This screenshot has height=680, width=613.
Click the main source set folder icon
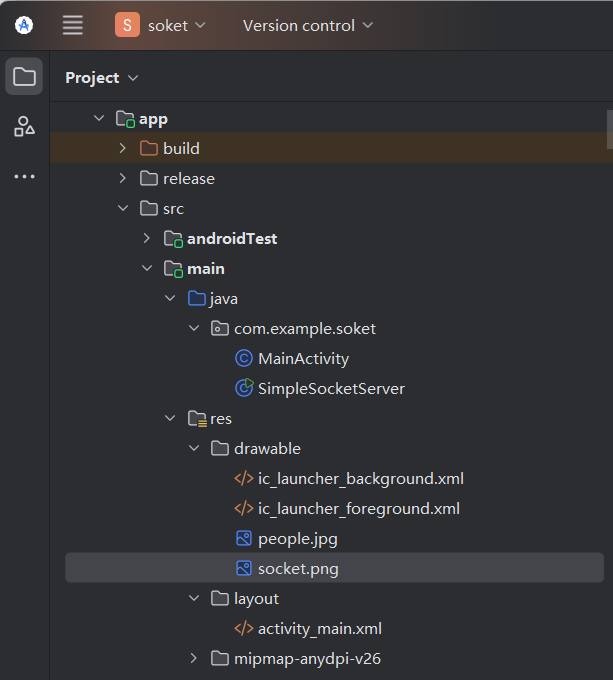pyautogui.click(x=173, y=269)
